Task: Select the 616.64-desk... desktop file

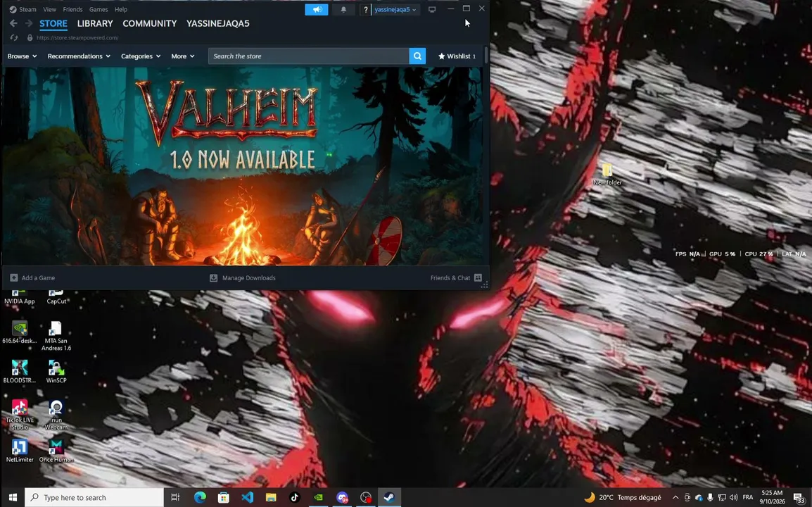Action: point(20,332)
